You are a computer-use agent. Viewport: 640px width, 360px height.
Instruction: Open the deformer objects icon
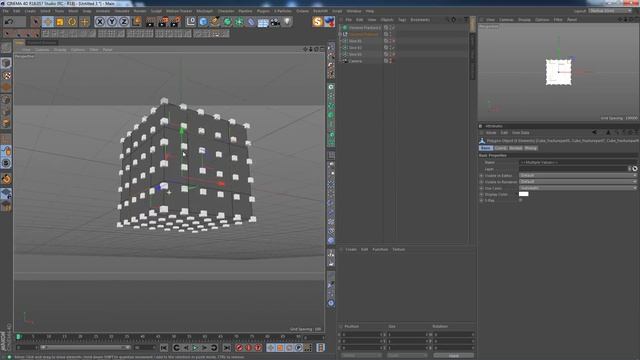coord(251,22)
